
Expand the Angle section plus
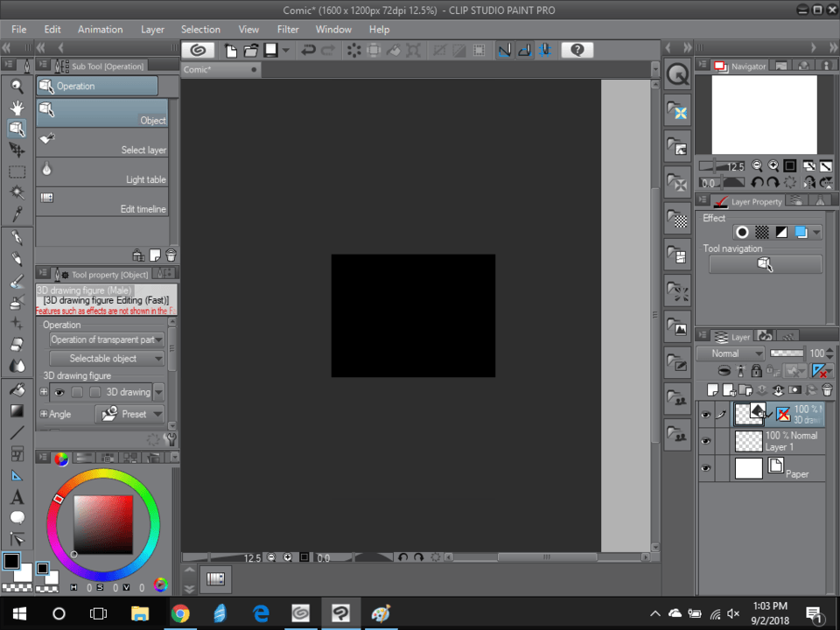(x=44, y=414)
